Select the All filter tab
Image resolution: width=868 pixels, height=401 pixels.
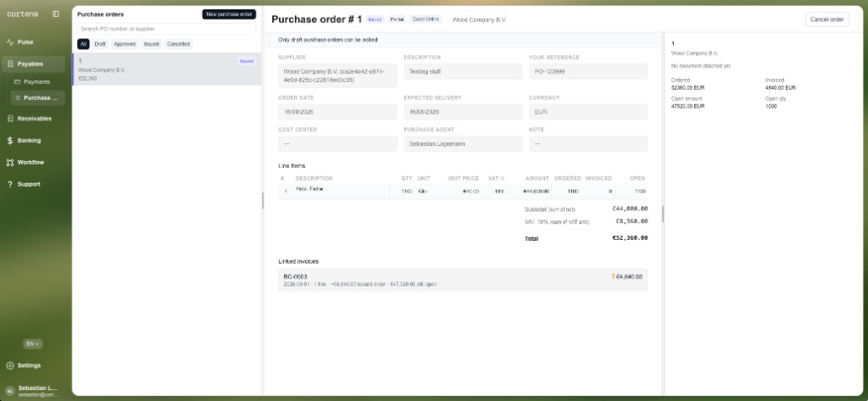[83, 44]
